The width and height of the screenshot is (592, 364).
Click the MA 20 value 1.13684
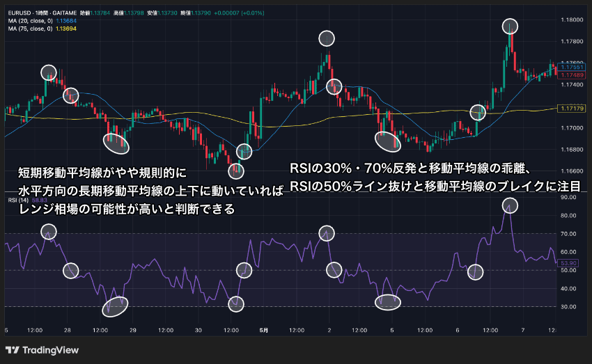click(x=66, y=21)
